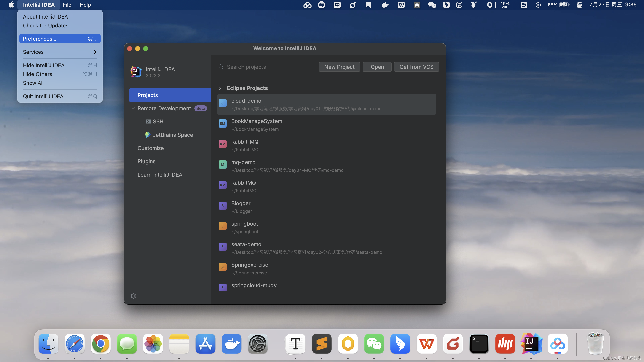Open the seata-demo project
Image resolution: width=644 pixels, height=362 pixels.
[x=326, y=248]
